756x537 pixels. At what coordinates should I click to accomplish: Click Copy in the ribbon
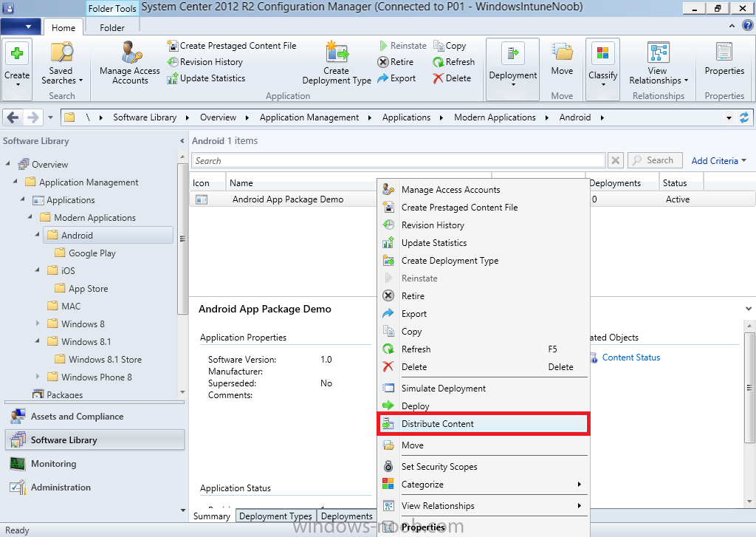[450, 45]
